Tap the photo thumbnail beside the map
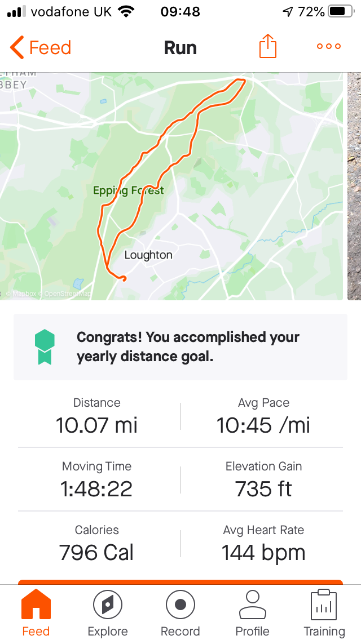361x640 pixels. point(354,186)
